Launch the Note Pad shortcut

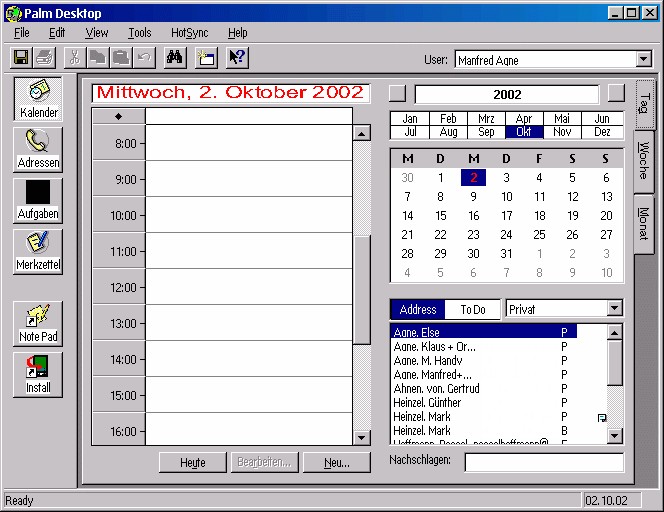click(39, 324)
